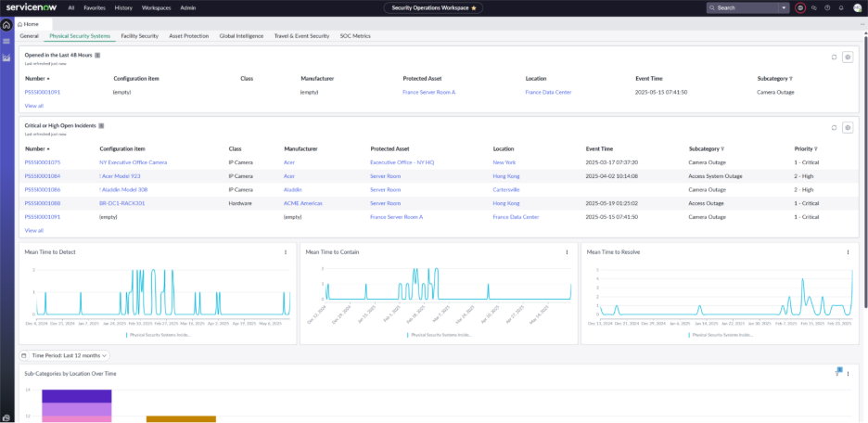Open the History menu
This screenshot has height=423, width=868.
click(x=123, y=7)
